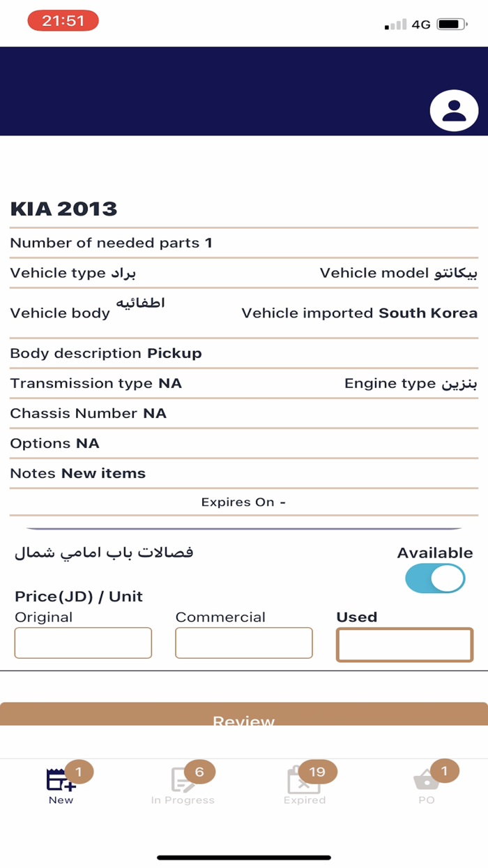488x868 pixels.
Task: Open the profile account icon
Action: point(454,110)
